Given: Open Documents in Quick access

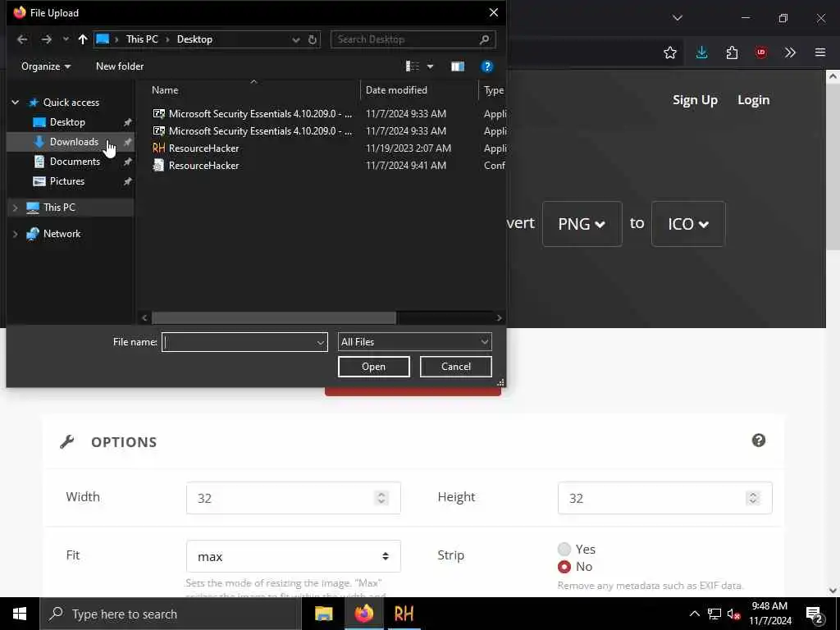Looking at the screenshot, I should tap(75, 162).
